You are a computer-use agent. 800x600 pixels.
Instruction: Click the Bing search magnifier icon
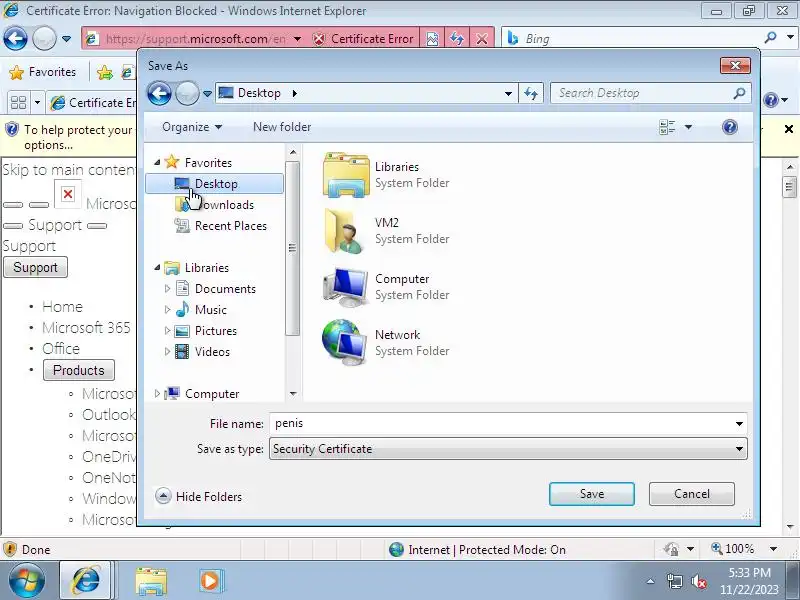click(770, 38)
